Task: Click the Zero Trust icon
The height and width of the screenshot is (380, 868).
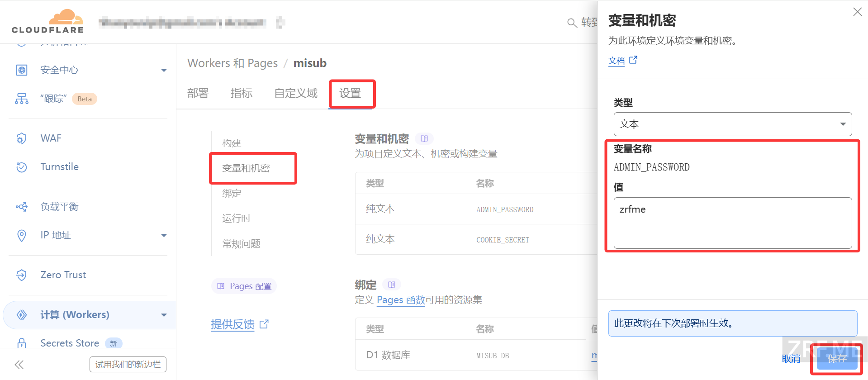Action: click(x=21, y=275)
